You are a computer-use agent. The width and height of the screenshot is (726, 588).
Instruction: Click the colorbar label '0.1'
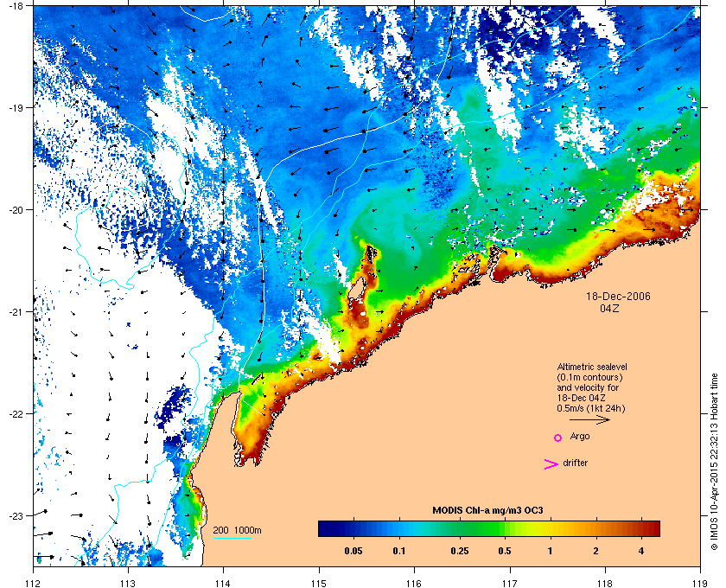pyautogui.click(x=399, y=551)
